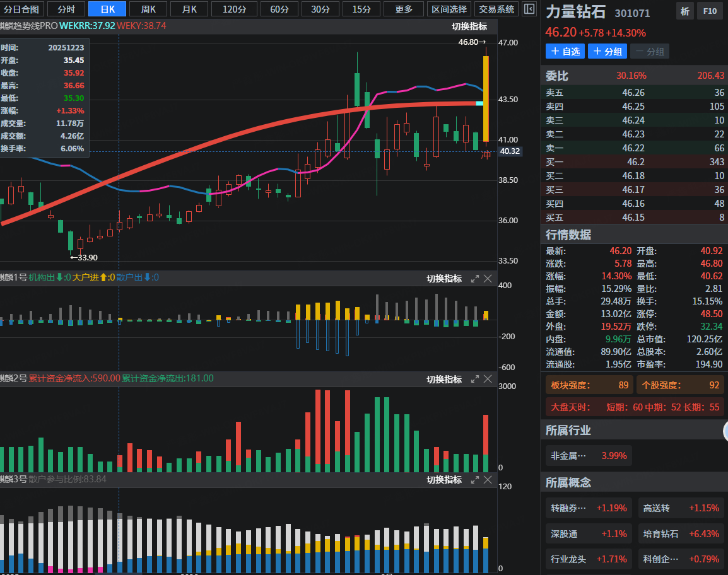Viewport: 728px width, 575px height.
Task: Expand the 麒麟2号 indicator panel to full size
Action: (x=475, y=379)
